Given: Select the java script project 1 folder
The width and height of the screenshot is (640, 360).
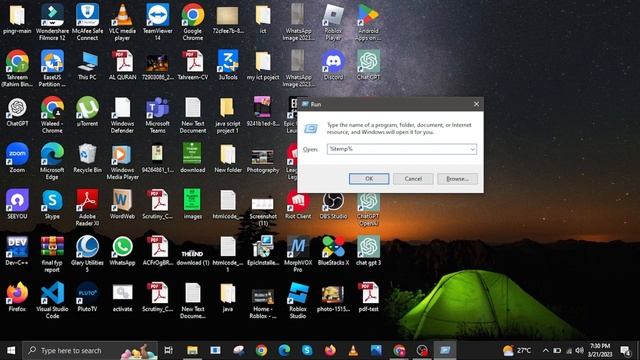Looking at the screenshot, I should (x=228, y=115).
